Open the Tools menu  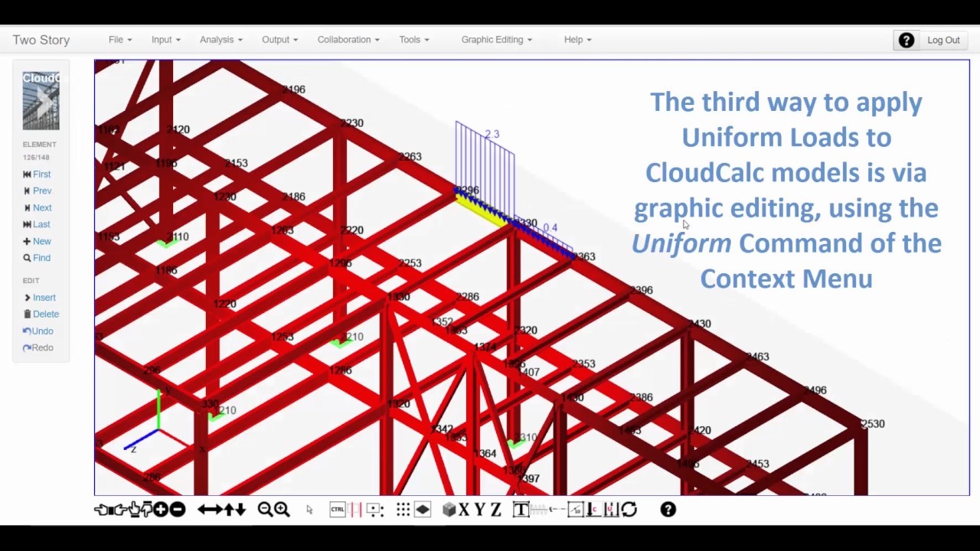[413, 40]
